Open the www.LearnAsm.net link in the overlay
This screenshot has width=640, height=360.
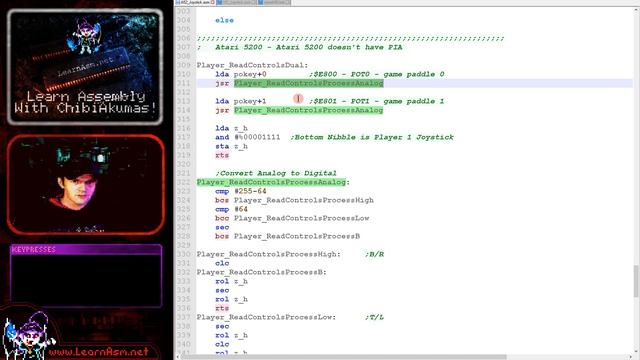[x=98, y=352]
